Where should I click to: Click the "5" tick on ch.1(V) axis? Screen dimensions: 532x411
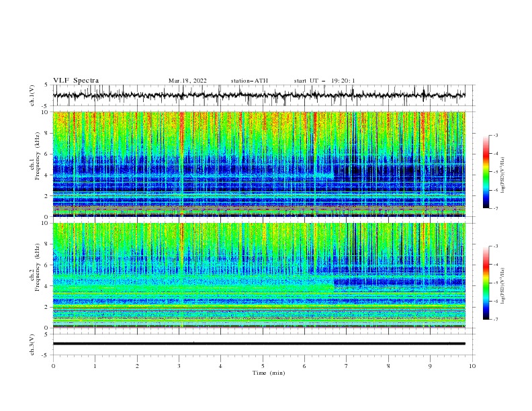(x=47, y=85)
